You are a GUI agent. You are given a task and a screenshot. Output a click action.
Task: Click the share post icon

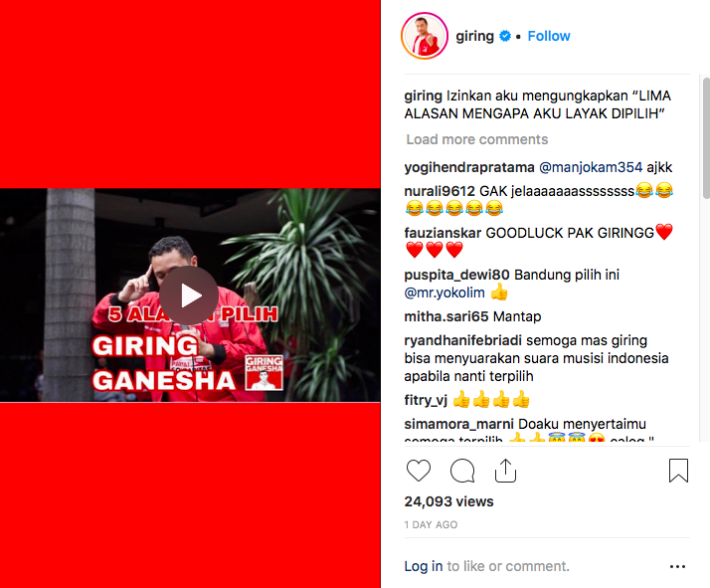[x=505, y=471]
